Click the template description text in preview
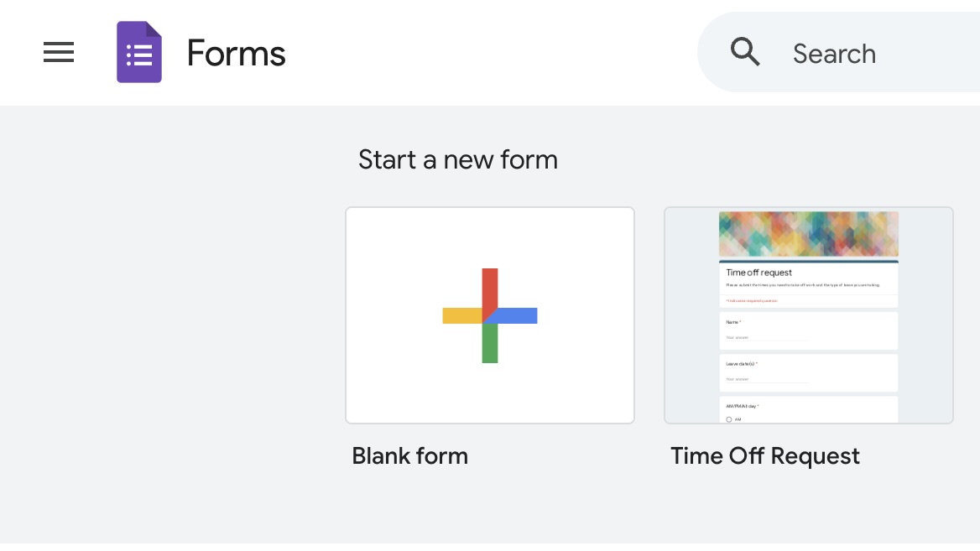980x551 pixels. point(802,285)
